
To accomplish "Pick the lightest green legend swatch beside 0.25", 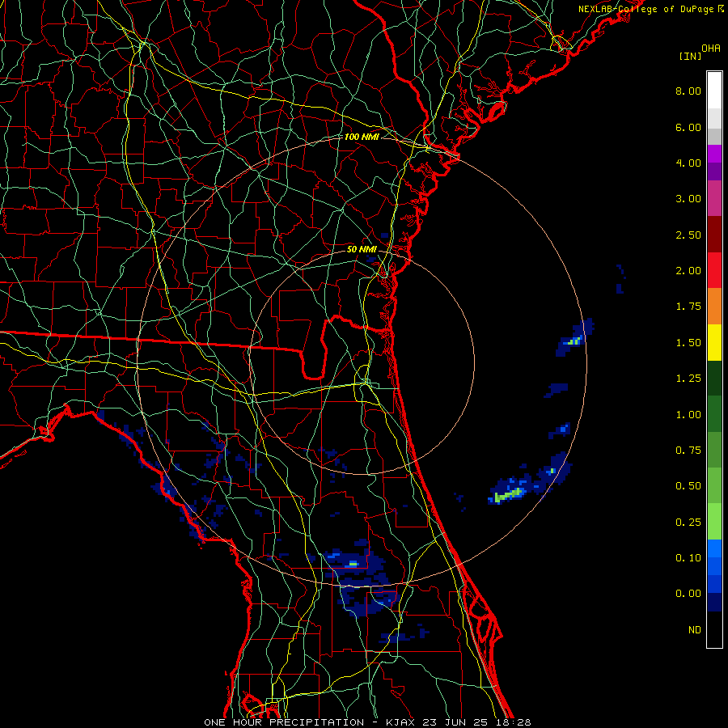I will (714, 522).
